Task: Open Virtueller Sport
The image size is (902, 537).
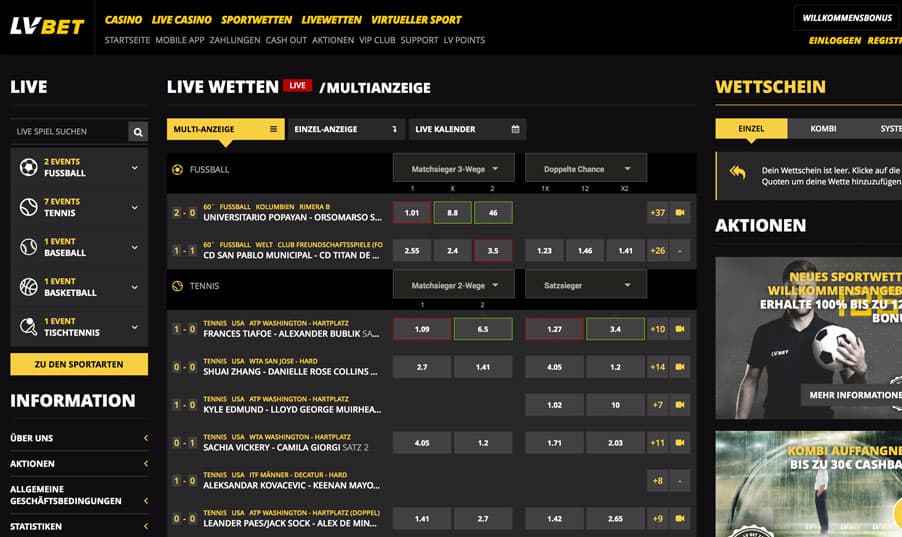Action: (x=416, y=20)
